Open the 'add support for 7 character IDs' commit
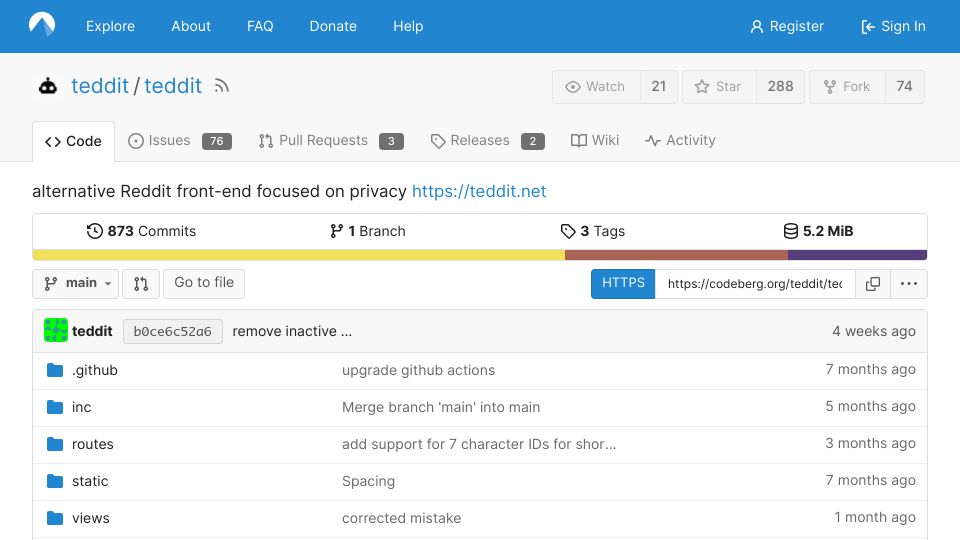Image resolution: width=960 pixels, height=540 pixels. tap(479, 444)
